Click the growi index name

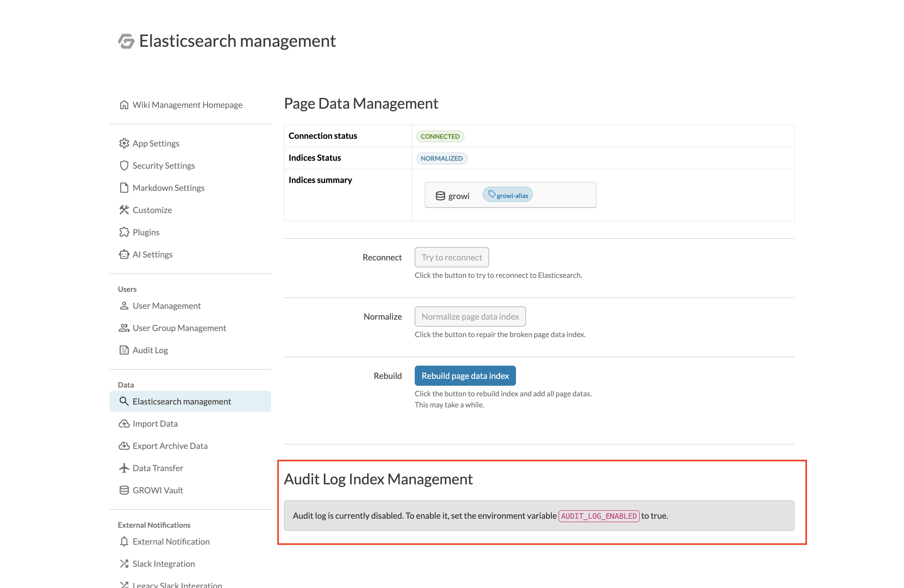(x=459, y=196)
